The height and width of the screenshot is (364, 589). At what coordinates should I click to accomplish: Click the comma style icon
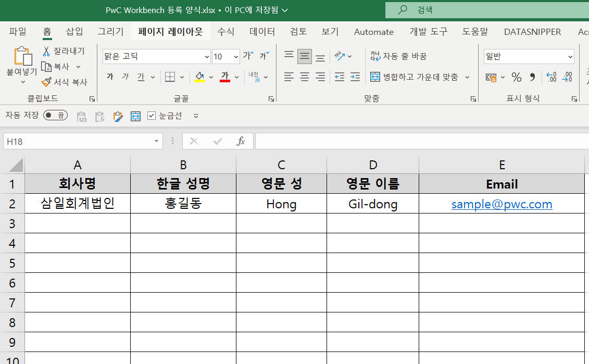533,77
